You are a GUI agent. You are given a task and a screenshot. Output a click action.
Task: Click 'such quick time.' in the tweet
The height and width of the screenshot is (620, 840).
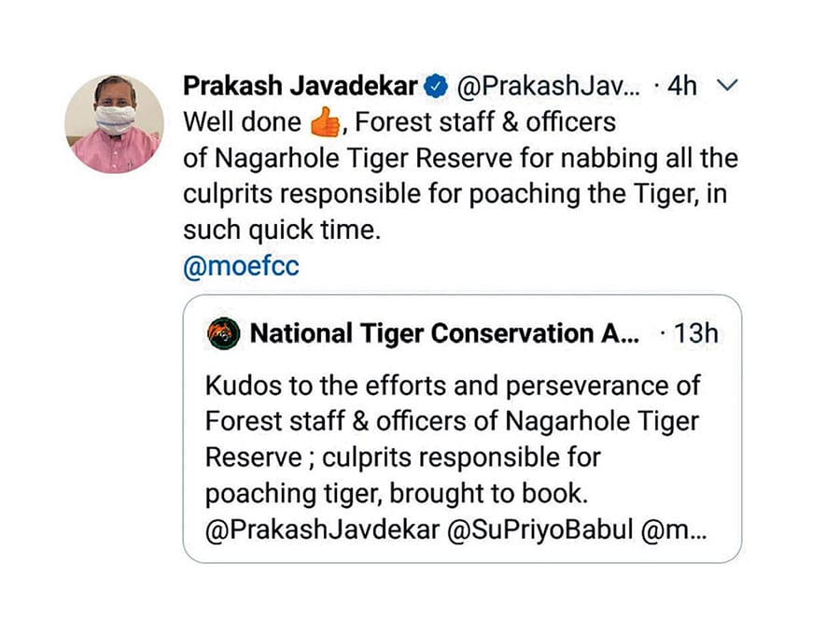[x=282, y=231]
